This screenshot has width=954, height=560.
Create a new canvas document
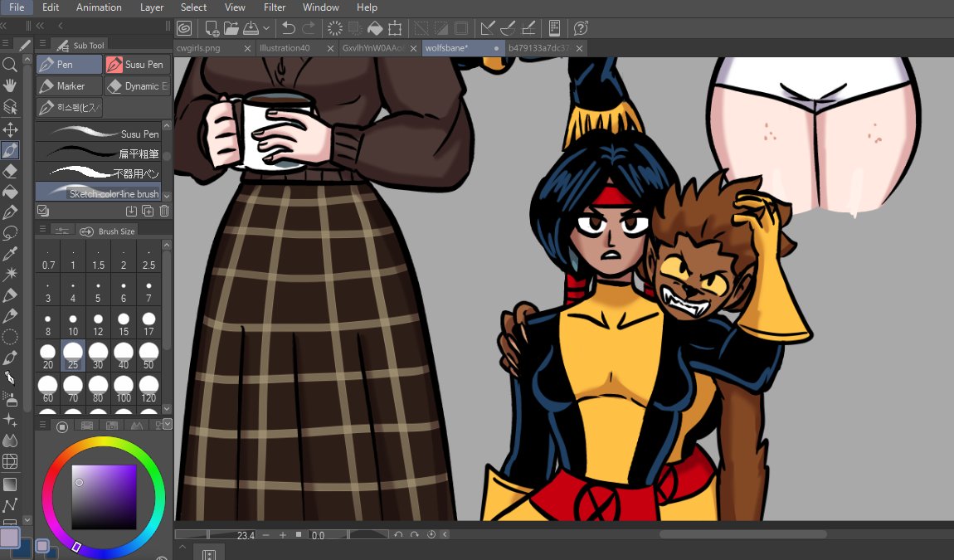click(212, 28)
